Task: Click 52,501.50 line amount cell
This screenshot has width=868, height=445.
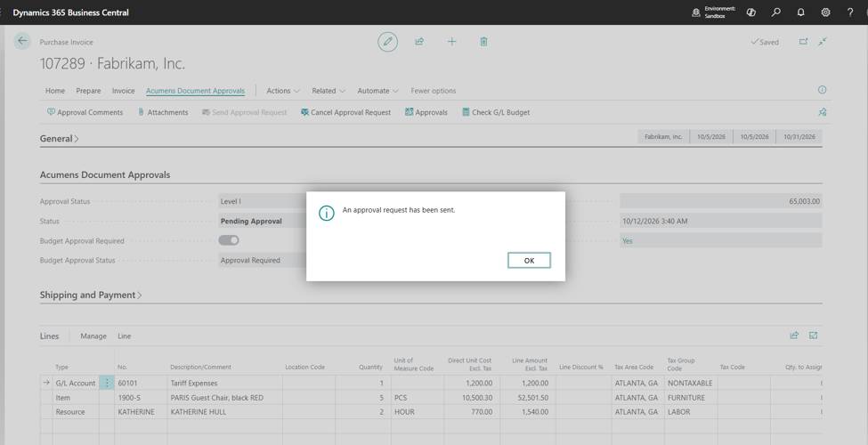Action: (528, 398)
